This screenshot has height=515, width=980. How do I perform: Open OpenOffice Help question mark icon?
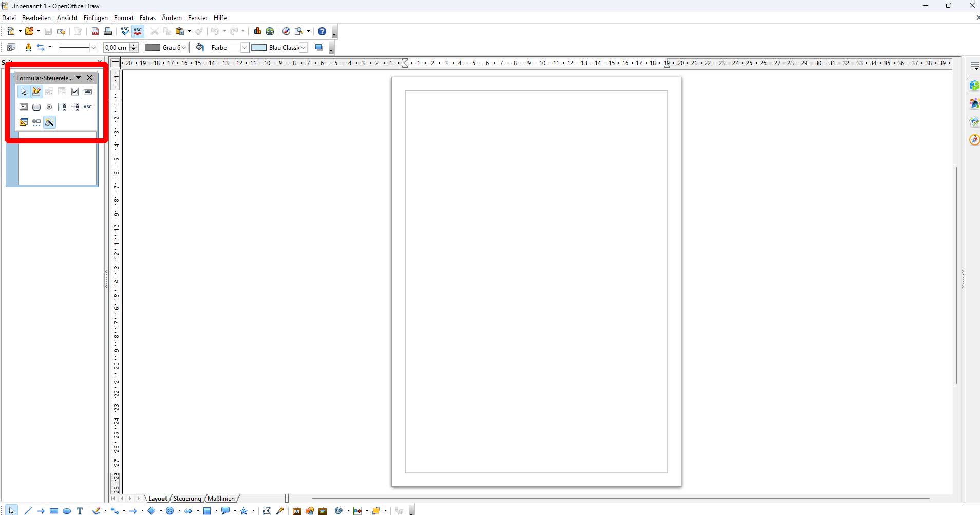322,31
